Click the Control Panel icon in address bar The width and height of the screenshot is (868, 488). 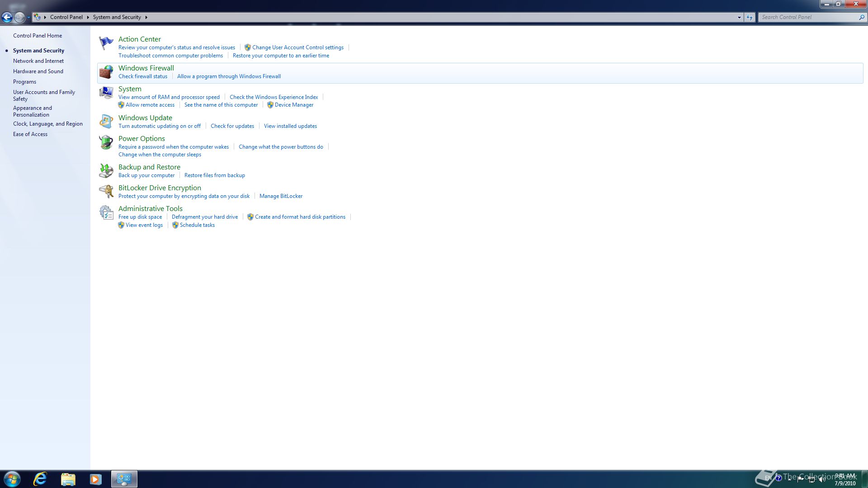click(x=38, y=17)
